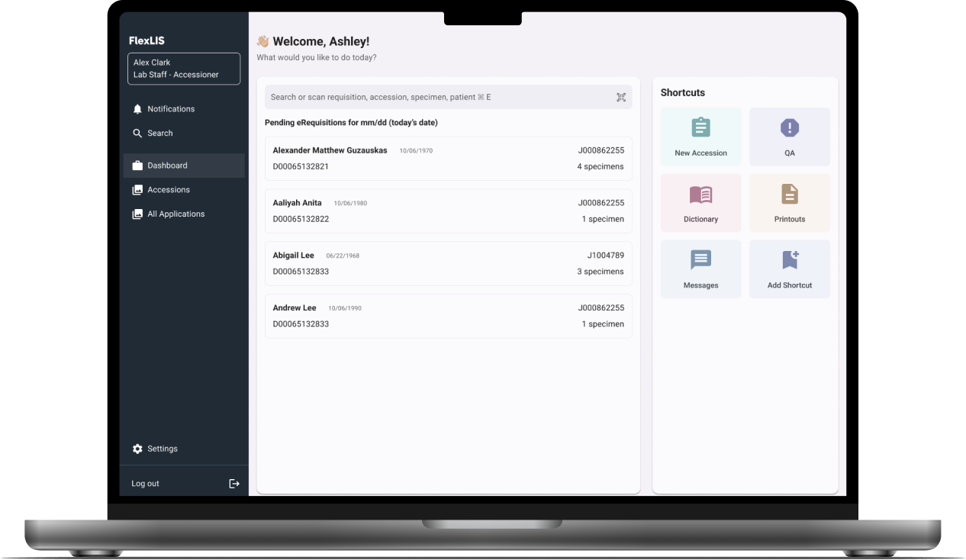
Task: Click the Log out text
Action: click(145, 484)
